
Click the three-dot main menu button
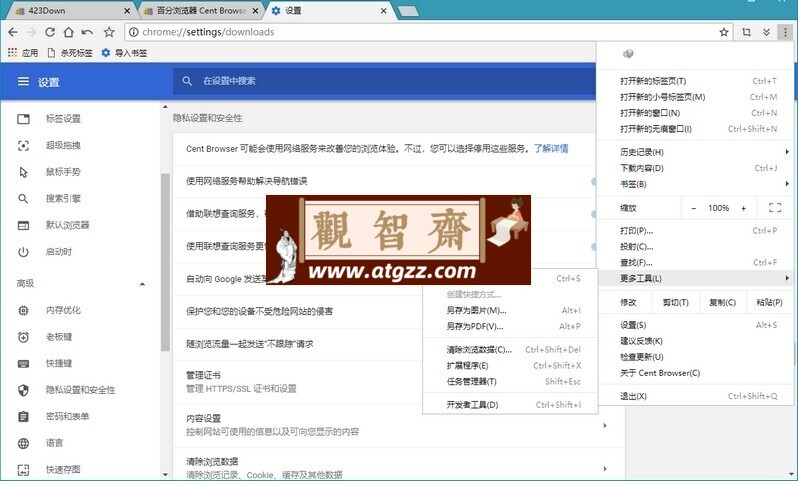coord(785,32)
